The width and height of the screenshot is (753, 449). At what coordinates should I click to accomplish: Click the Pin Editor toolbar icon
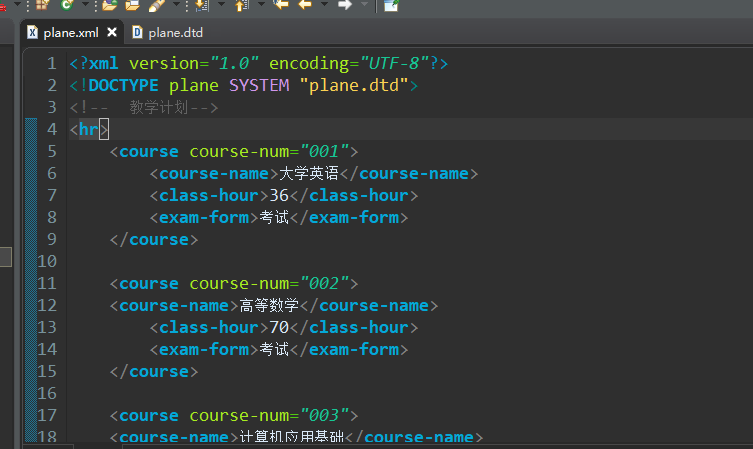[x=391, y=5]
